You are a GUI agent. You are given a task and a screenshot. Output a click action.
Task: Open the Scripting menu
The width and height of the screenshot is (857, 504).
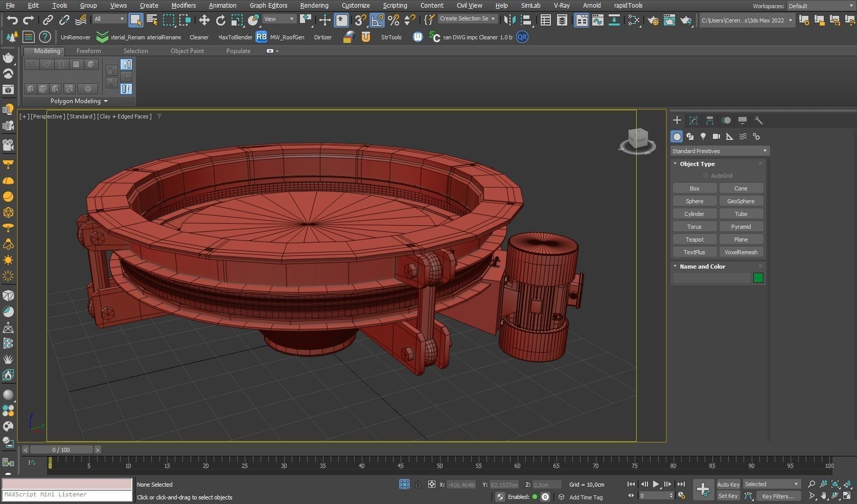395,6
